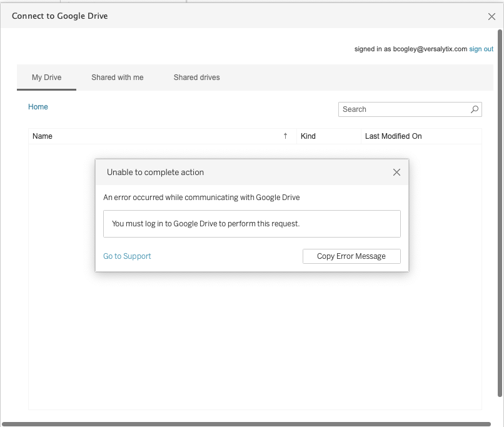
Task: Go to the Home breadcrumb link
Action: click(38, 107)
